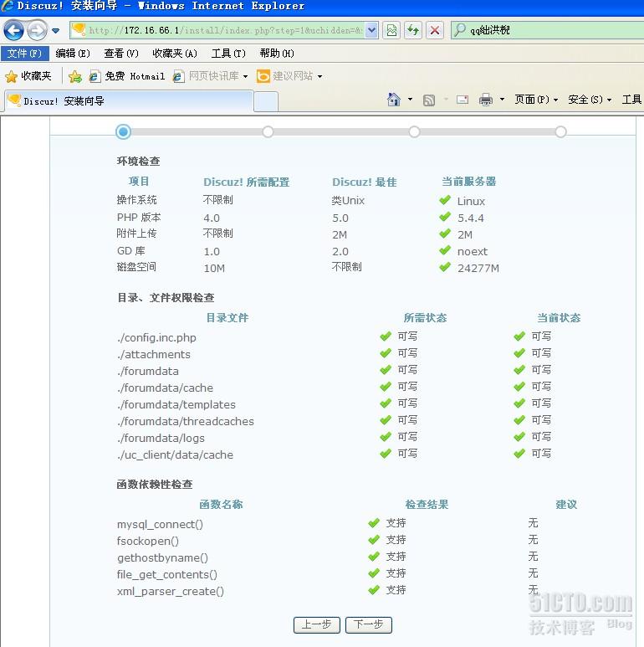Click the browser Forward arrow button
The width and height of the screenshot is (644, 647).
(x=37, y=30)
